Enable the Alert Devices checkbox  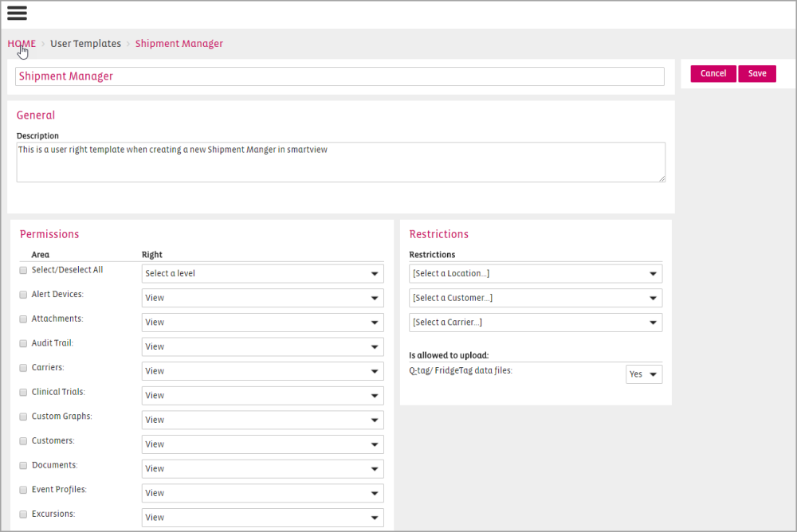click(x=23, y=295)
